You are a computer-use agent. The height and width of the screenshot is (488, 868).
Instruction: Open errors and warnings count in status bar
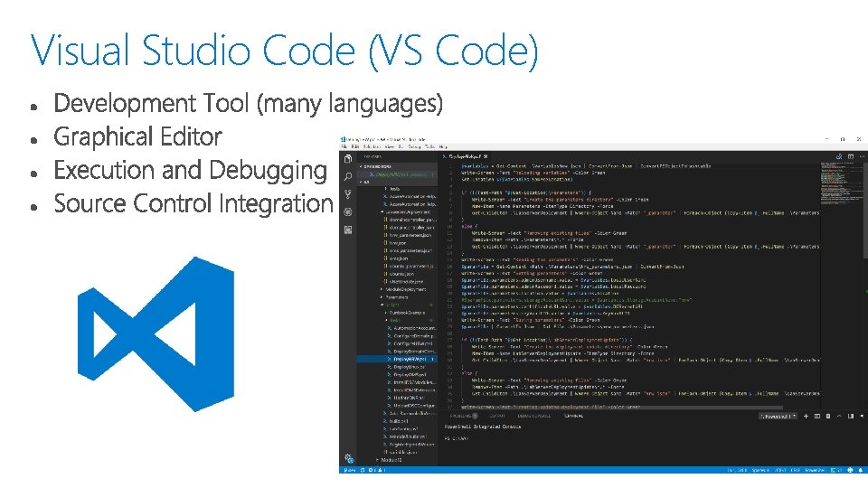pos(377,470)
